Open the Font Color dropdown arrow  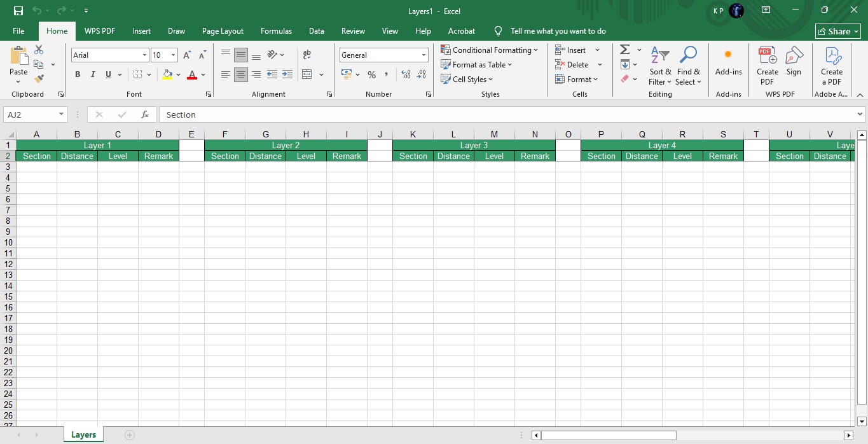[203, 74]
